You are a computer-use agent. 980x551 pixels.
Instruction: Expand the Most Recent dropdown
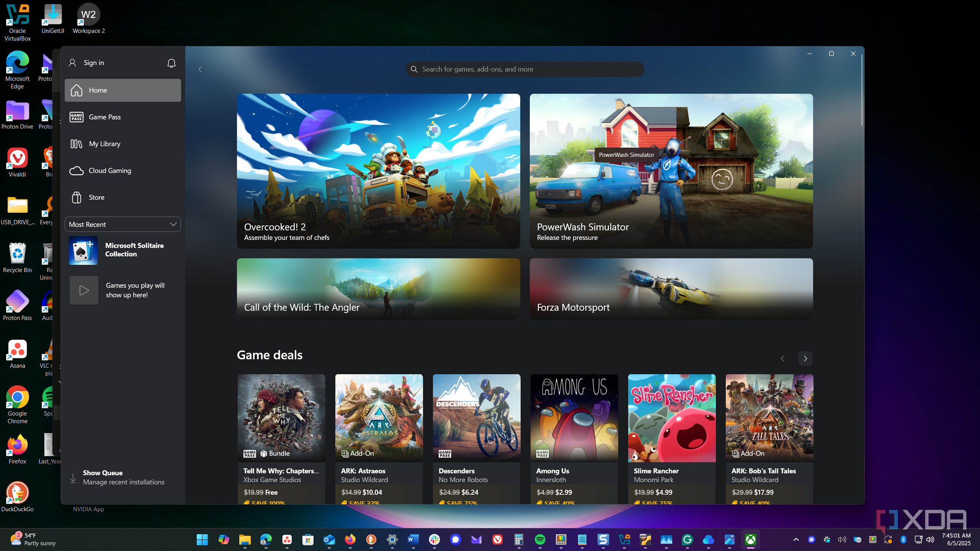click(x=123, y=224)
